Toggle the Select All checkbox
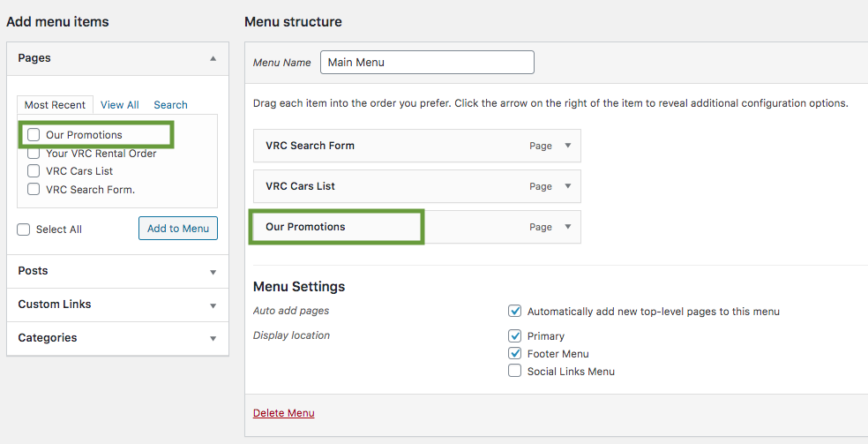This screenshot has width=868, height=444. [x=23, y=230]
